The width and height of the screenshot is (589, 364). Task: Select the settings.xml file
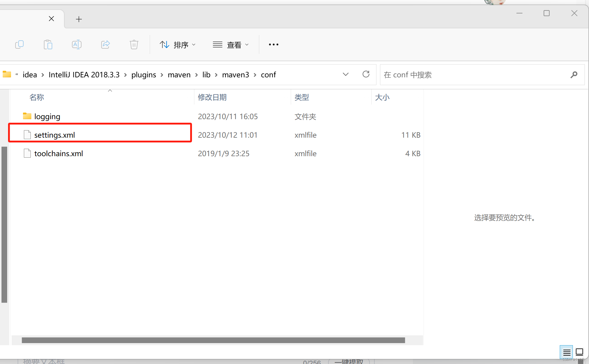55,135
